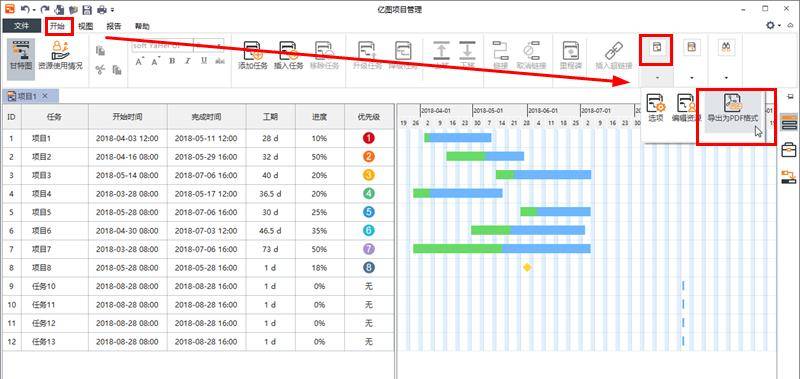800x379 pixels.
Task: Click the 编辑资源 edit resources icon
Action: [x=687, y=109]
